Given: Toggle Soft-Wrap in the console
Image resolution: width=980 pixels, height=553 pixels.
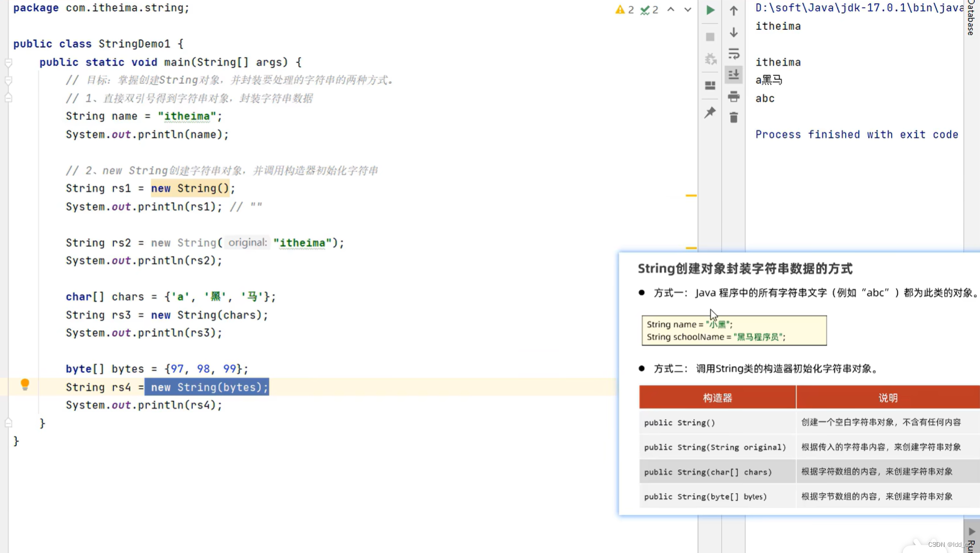Looking at the screenshot, I should pos(734,54).
